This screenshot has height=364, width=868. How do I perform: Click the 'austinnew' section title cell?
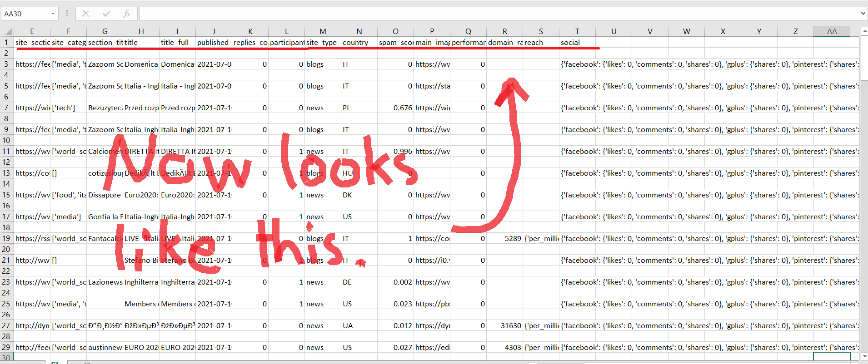[x=105, y=347]
